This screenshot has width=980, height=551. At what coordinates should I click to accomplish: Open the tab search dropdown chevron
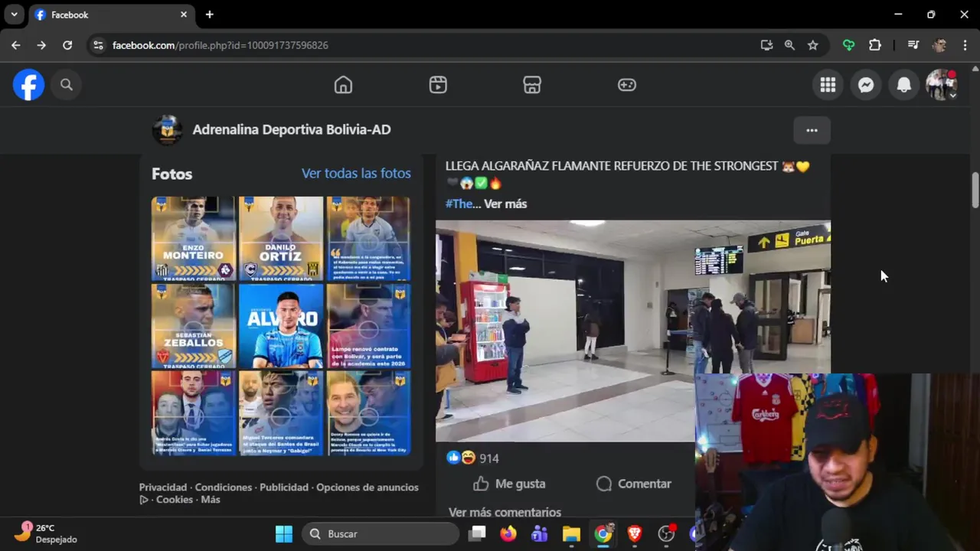[14, 15]
